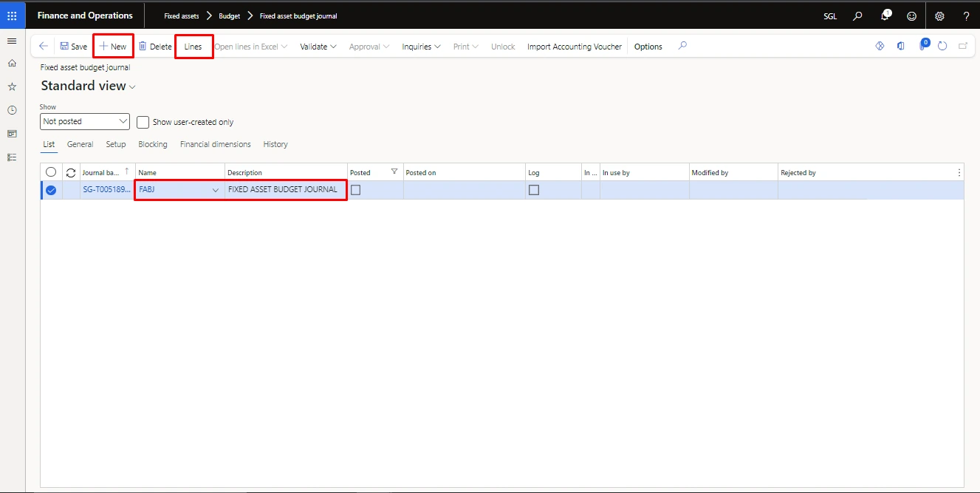The image size is (980, 493).
Task: Switch to Financial dimensions tab
Action: (x=216, y=144)
